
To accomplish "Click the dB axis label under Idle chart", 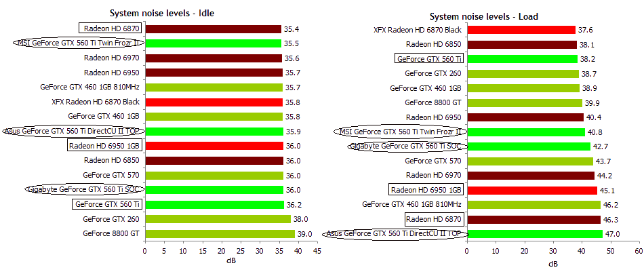I will pos(230,261).
